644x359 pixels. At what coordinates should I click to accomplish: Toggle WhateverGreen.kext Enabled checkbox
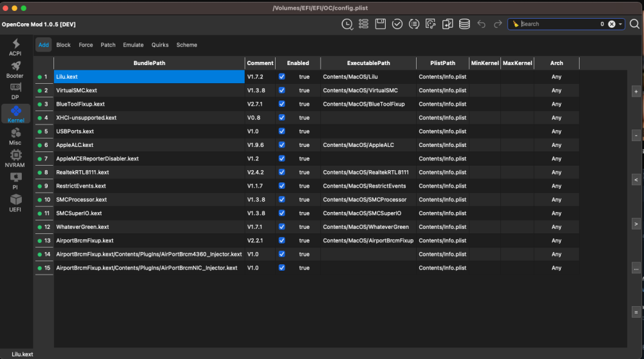click(282, 227)
